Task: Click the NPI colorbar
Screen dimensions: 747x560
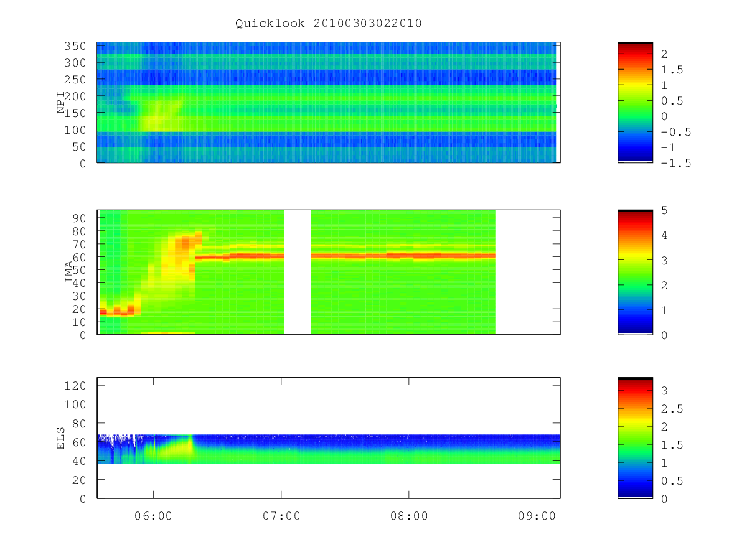Action: point(635,103)
